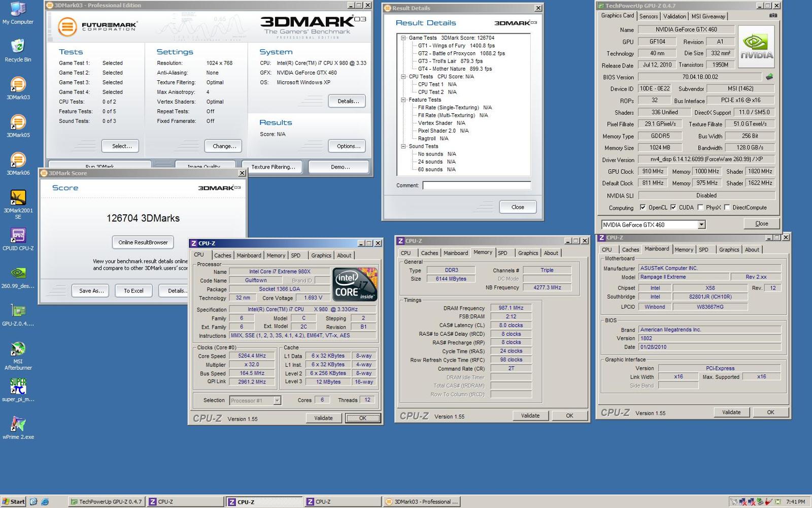This screenshot has width=812, height=508.
Task: Click Texture Filtering... button
Action: click(273, 167)
